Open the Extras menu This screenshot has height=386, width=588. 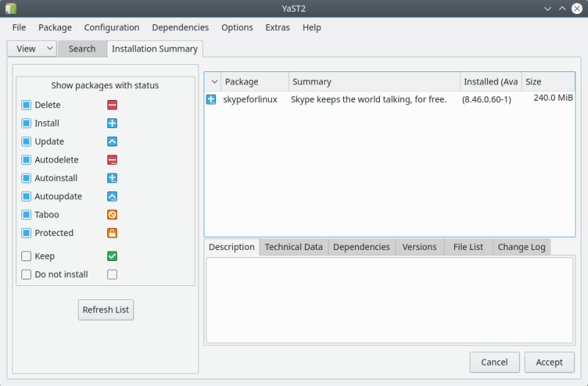[278, 28]
